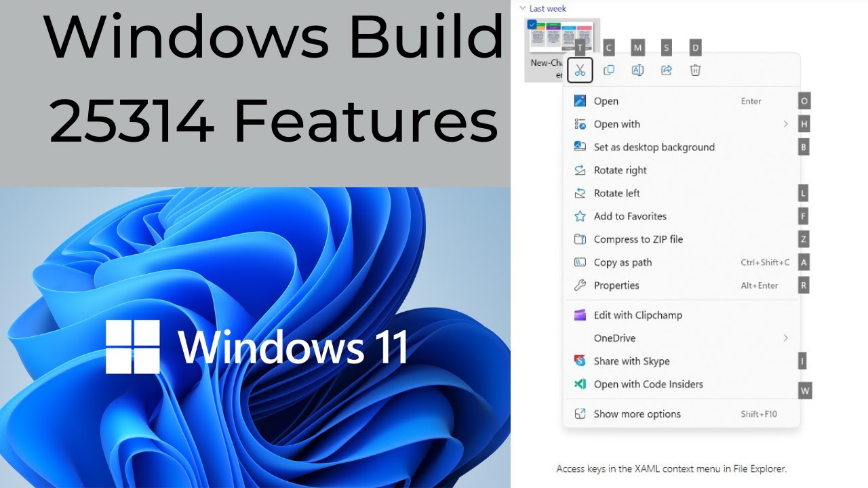868x488 pixels.
Task: Choose Compress to ZIP file
Action: [682, 239]
